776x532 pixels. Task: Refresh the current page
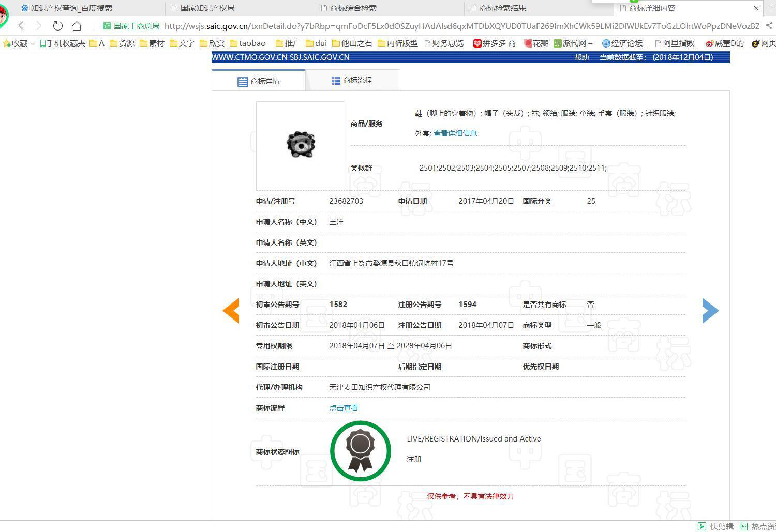57,25
